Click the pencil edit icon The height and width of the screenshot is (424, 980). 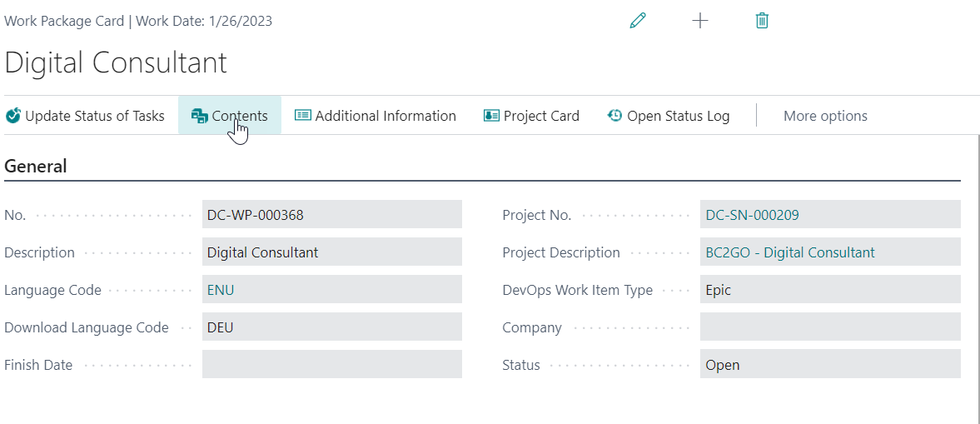[638, 21]
